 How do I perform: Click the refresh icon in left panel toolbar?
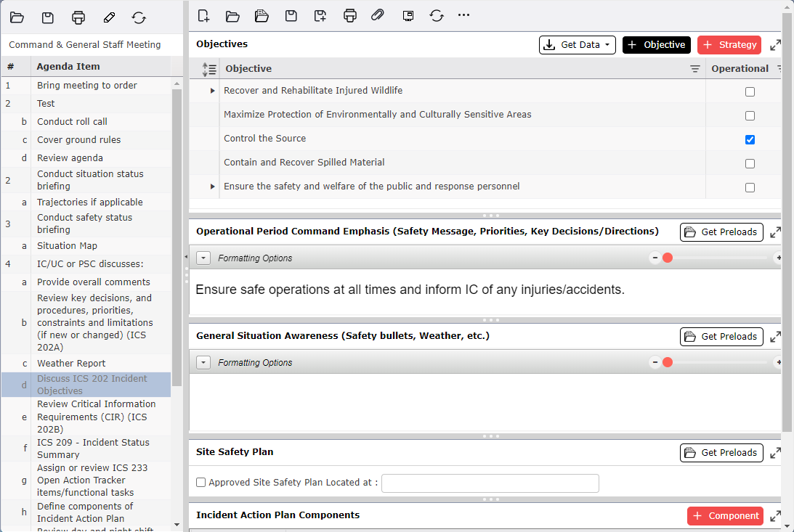(139, 17)
